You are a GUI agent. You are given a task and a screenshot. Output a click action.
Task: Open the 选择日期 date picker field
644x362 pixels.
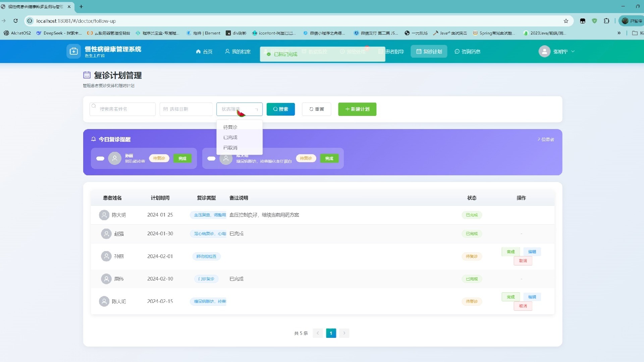186,109
